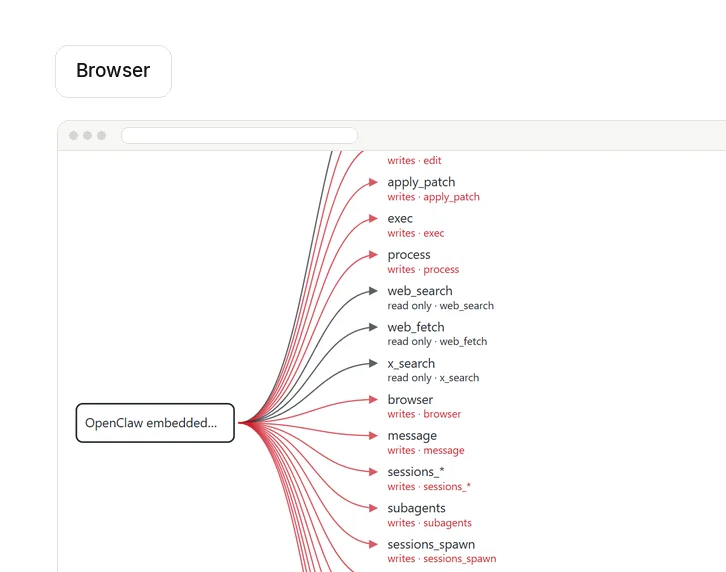Click the red arrowhead pointing to subagents
726x572 pixels.
pos(373,508)
